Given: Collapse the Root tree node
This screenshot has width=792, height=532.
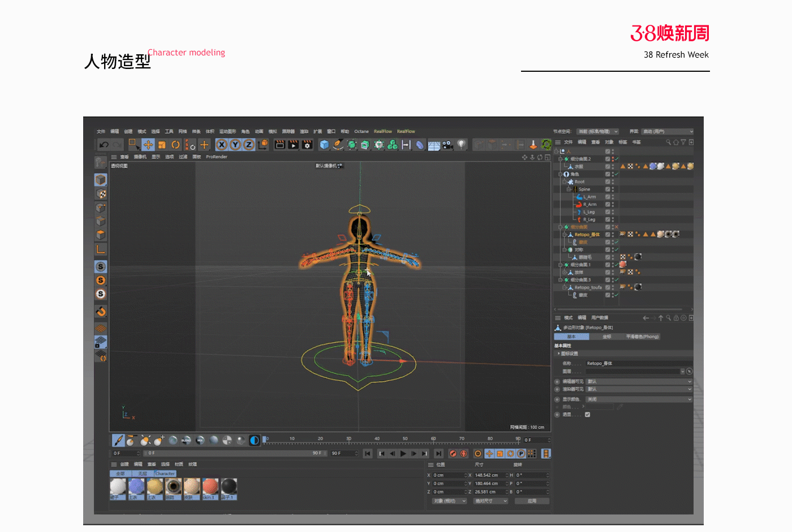Looking at the screenshot, I should [564, 181].
